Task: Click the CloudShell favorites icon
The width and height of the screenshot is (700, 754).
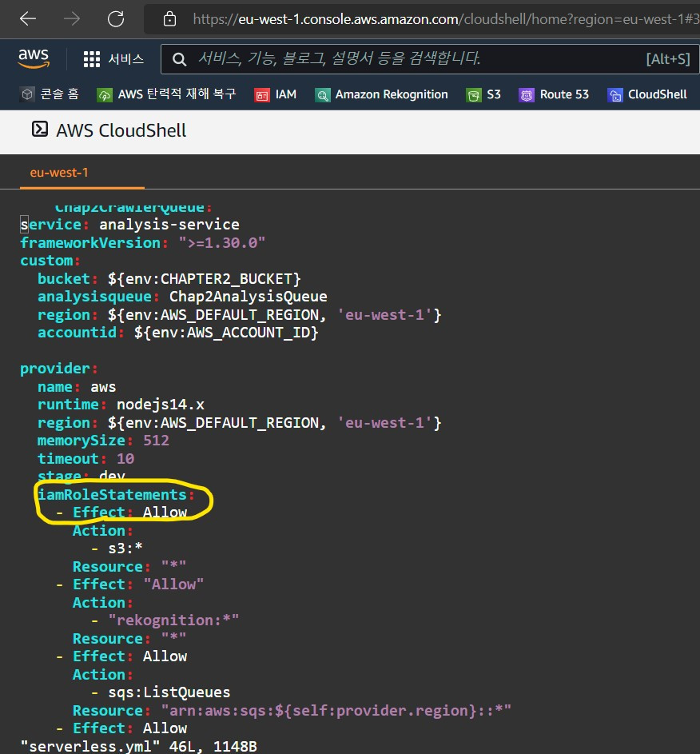Action: click(x=615, y=95)
